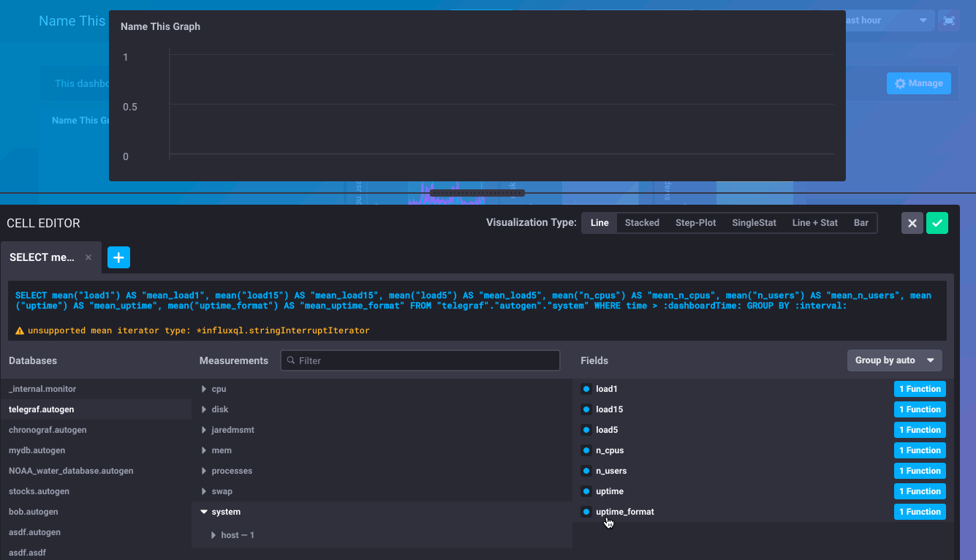Open the Group by auto dropdown
This screenshot has width=976, height=560.
tap(893, 360)
